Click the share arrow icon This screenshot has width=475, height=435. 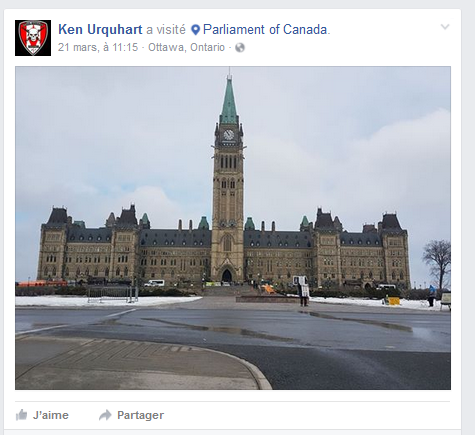click(x=105, y=415)
